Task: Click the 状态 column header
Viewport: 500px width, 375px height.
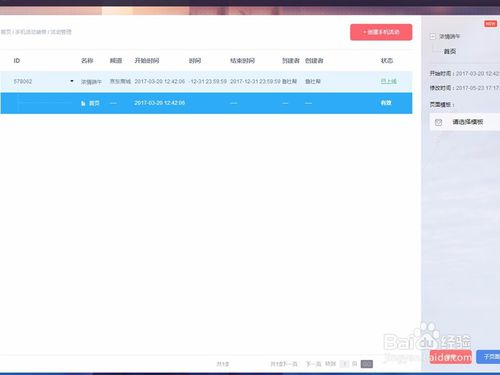Action: point(387,61)
